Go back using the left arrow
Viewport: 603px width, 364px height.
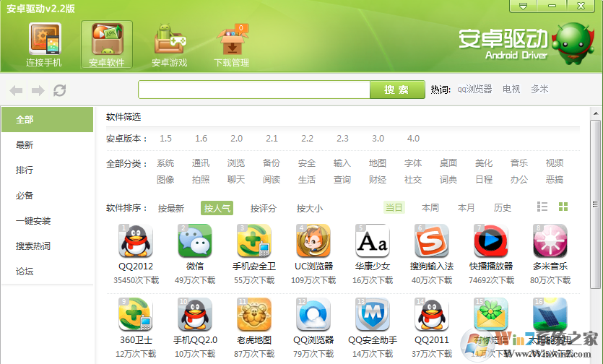tap(16, 90)
